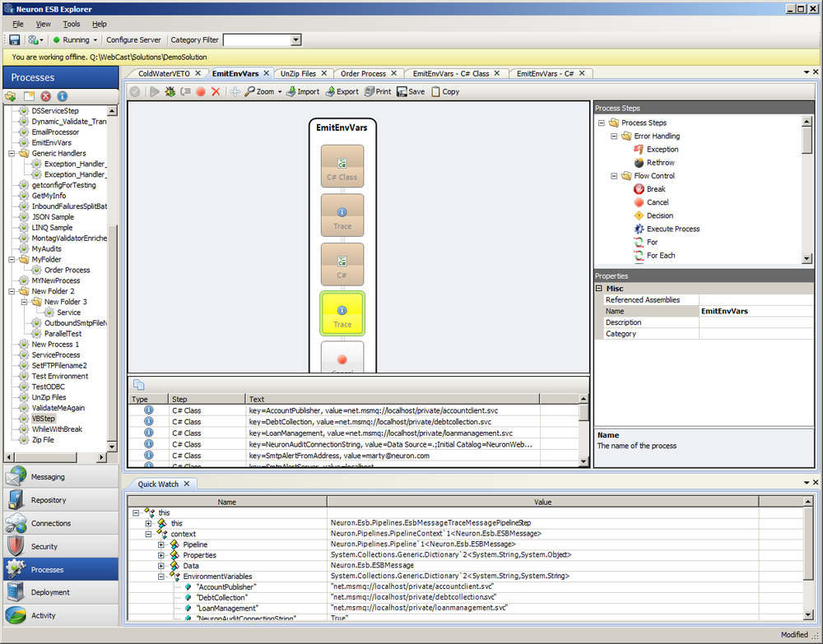Open the Security navigation section
Image resolution: width=823 pixels, height=644 pixels.
(x=60, y=546)
